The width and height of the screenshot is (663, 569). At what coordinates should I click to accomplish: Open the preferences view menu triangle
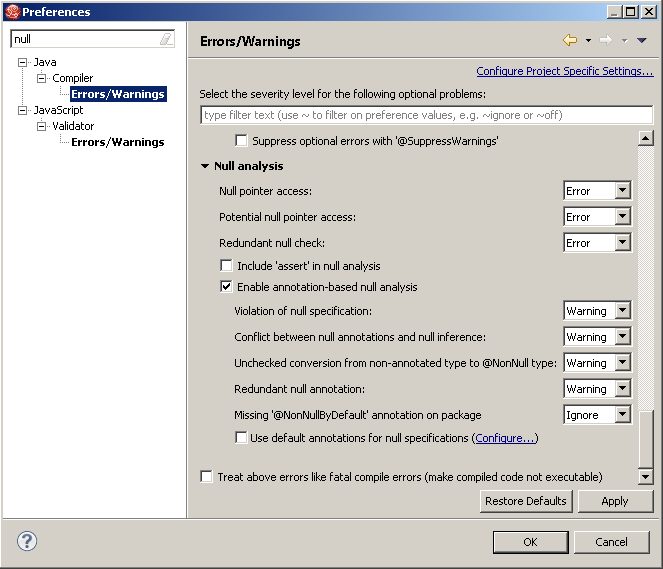642,40
